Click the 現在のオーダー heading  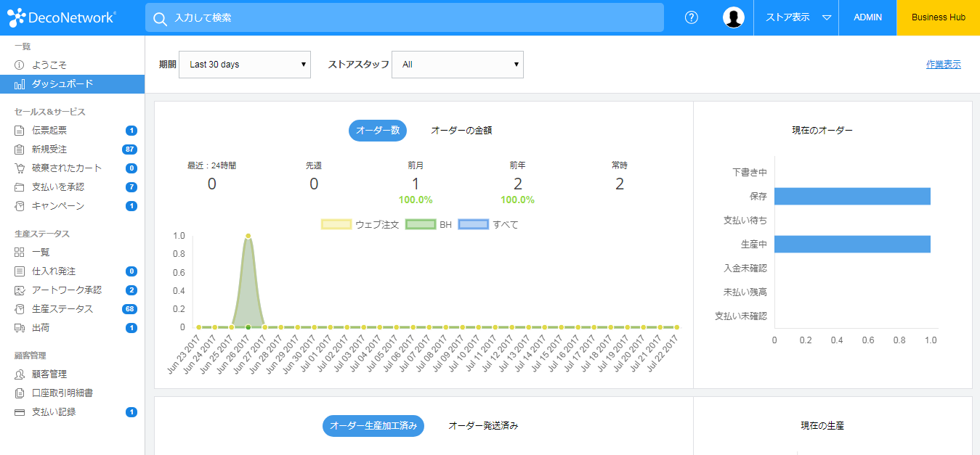[x=822, y=131]
